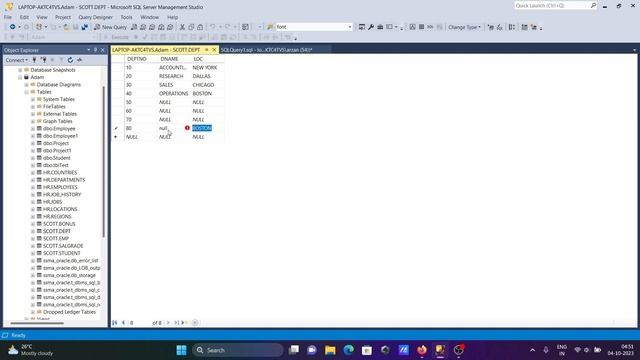The image size is (640, 360).
Task: Click the Copy icon next to Cut
Action: [x=191, y=27]
